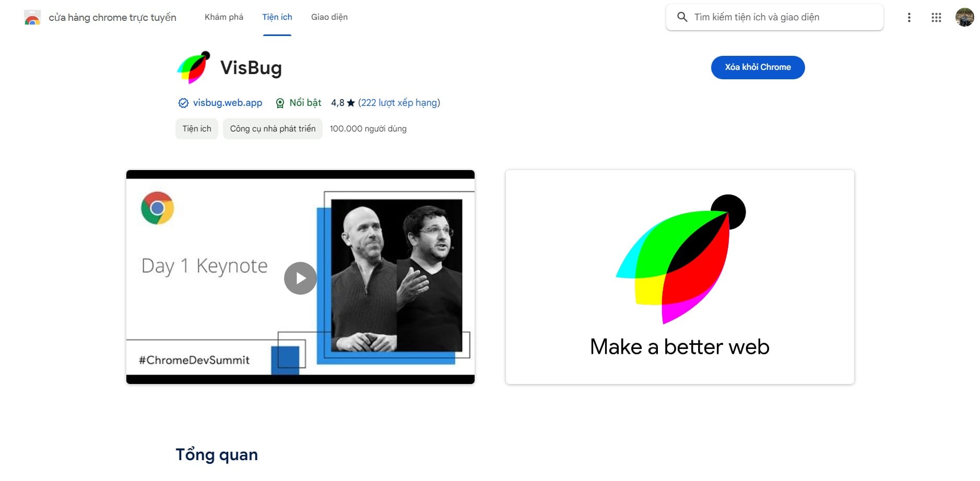The image size is (980, 481).
Task: Click the verified badge beside visbug.web.app
Action: click(183, 103)
